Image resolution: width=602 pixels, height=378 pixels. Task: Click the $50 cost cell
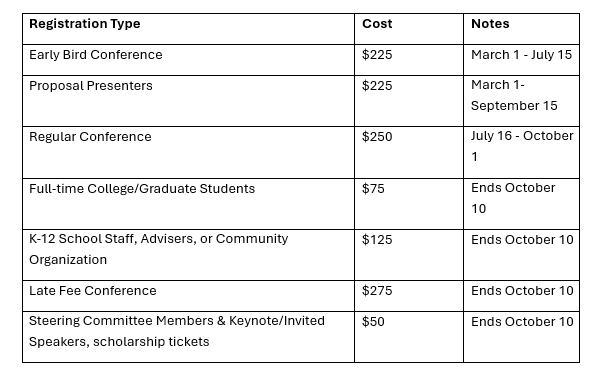coord(409,337)
